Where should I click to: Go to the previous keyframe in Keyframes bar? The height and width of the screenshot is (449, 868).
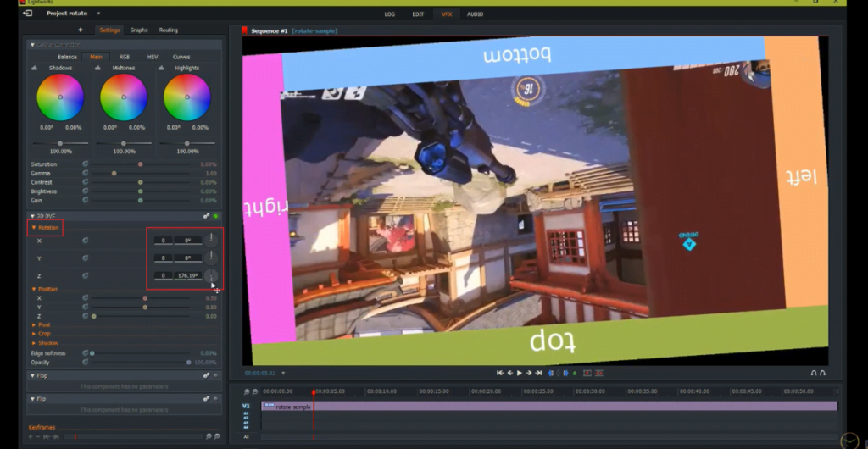pyautogui.click(x=47, y=437)
